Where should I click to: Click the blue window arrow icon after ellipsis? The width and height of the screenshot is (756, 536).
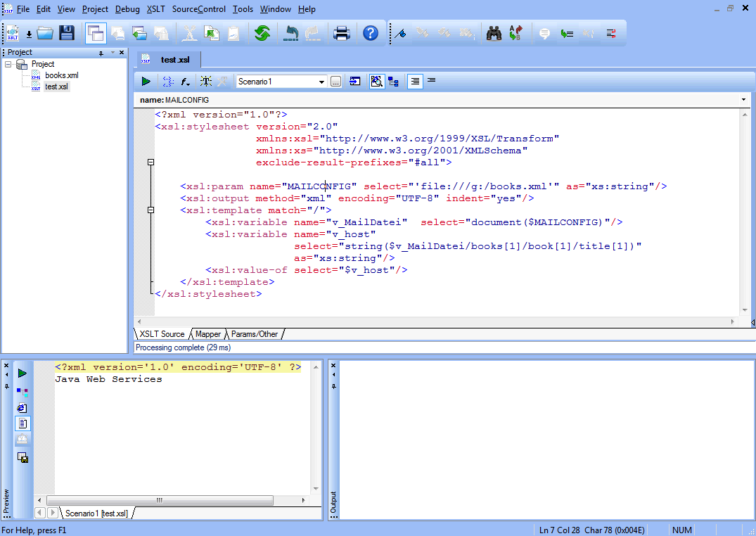point(355,81)
